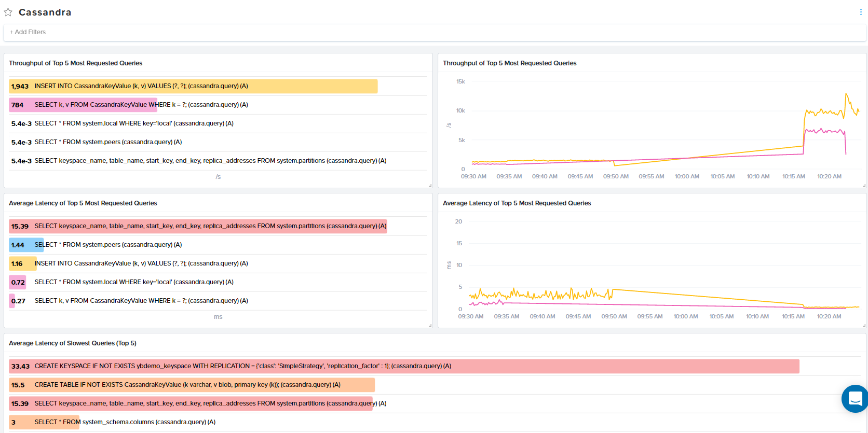Click the 33.43 value in the slowest queries list
This screenshot has height=433, width=868.
click(20, 366)
